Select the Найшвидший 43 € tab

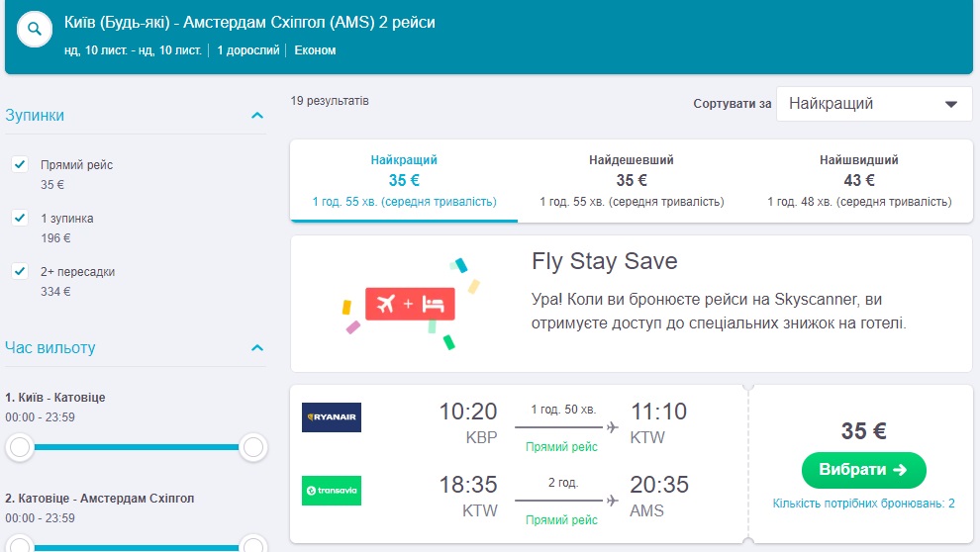858,180
